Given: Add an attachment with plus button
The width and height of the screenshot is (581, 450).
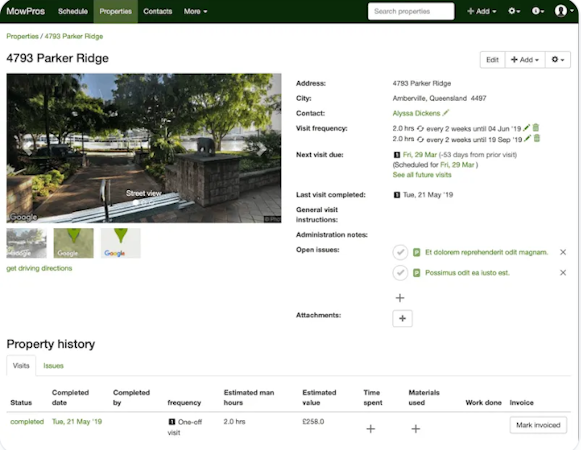Looking at the screenshot, I should point(402,318).
